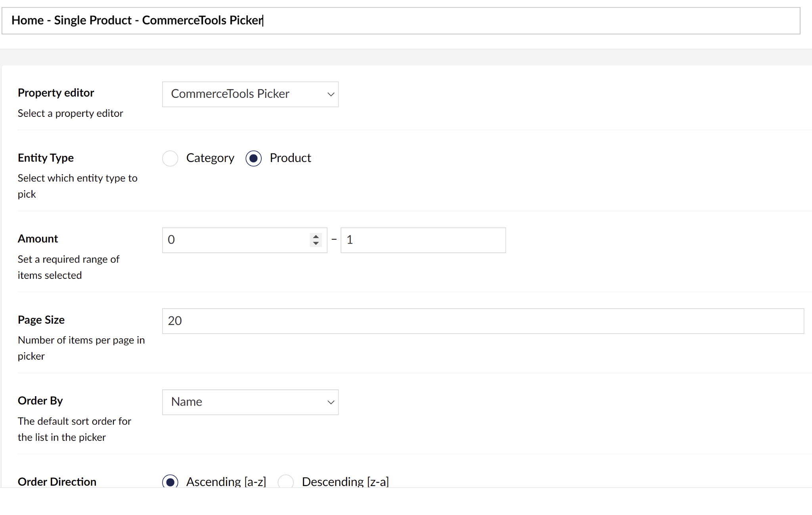Click 'Select a property editor' description
Image resolution: width=812 pixels, height=515 pixels.
(71, 113)
